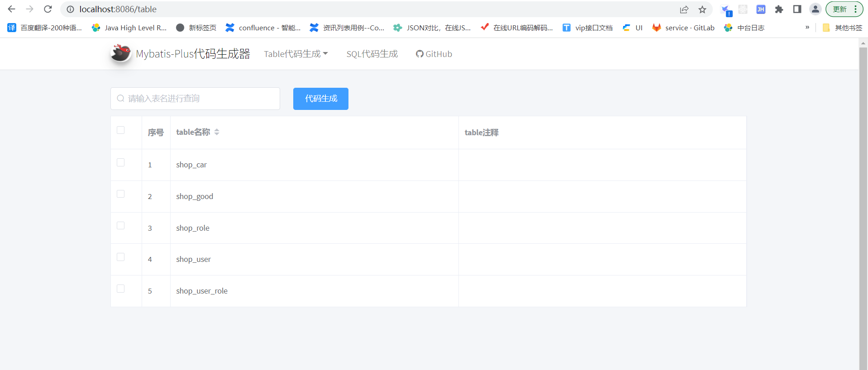The image size is (868, 370).
Task: Select the shop_user_role table name
Action: (x=202, y=291)
